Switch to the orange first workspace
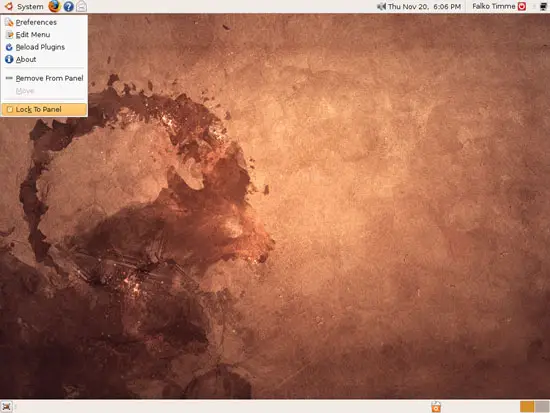 point(527,407)
